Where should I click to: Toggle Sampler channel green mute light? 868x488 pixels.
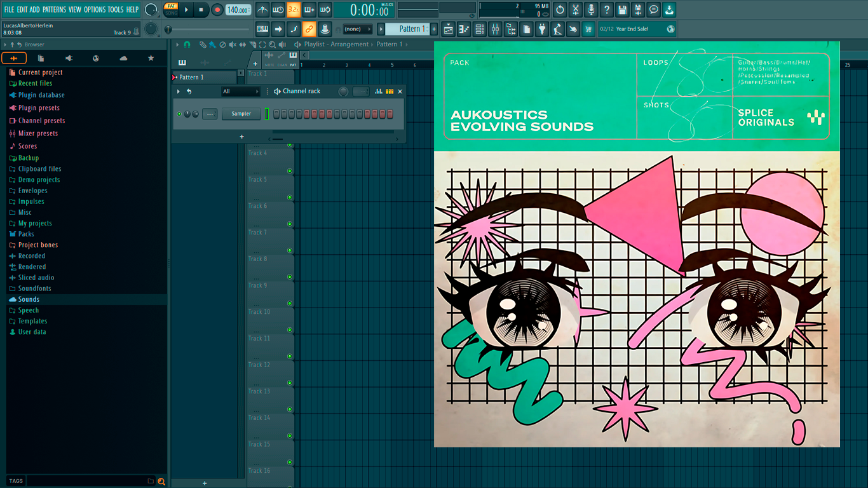tap(179, 114)
